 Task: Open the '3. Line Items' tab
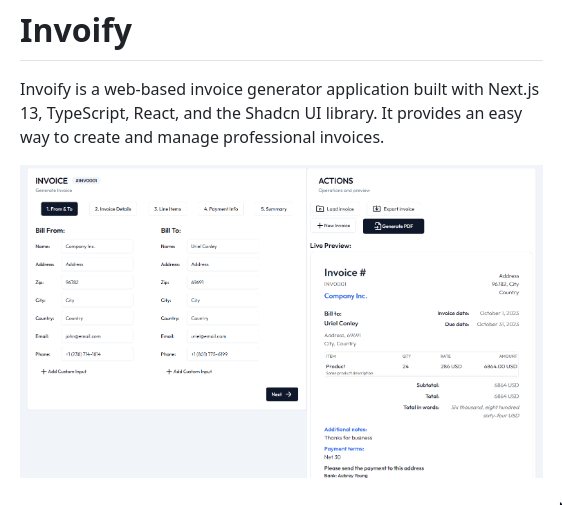167,209
